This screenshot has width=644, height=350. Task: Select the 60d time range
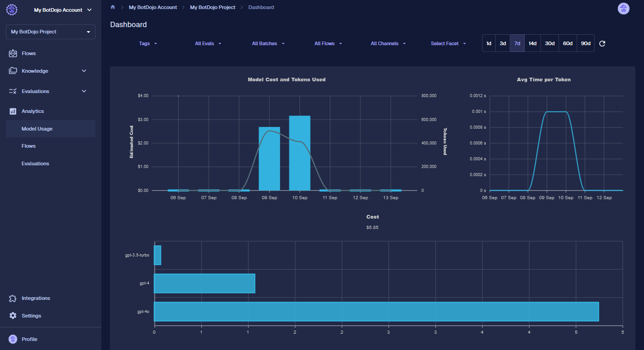pyautogui.click(x=568, y=43)
